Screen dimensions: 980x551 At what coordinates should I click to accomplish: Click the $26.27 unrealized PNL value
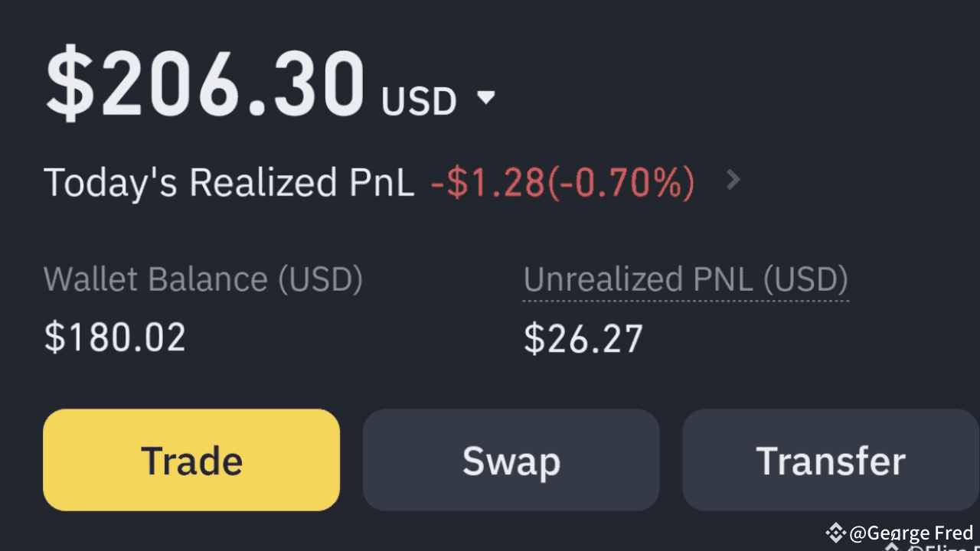pos(583,339)
